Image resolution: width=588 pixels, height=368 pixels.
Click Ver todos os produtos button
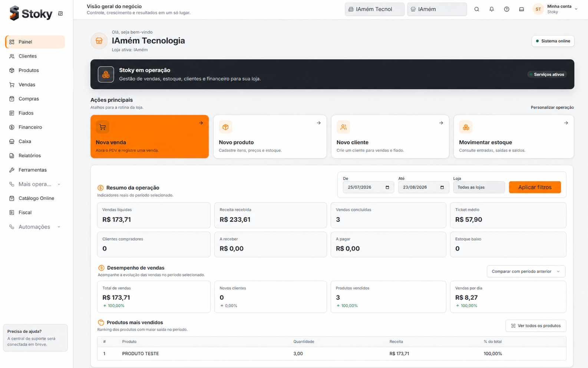(536, 326)
